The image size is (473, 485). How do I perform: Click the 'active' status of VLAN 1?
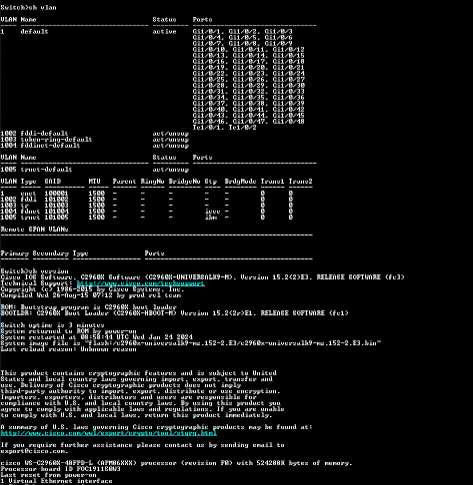[x=164, y=32]
